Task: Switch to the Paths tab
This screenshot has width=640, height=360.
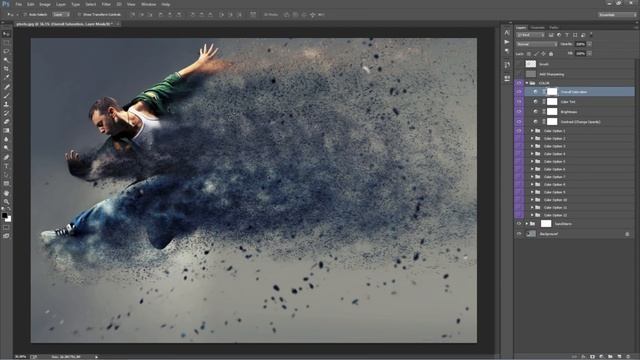Action: click(553, 28)
